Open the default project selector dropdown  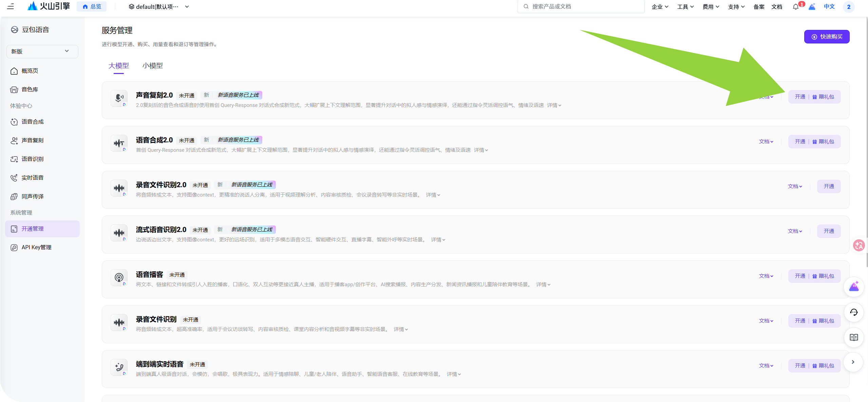[x=158, y=7]
